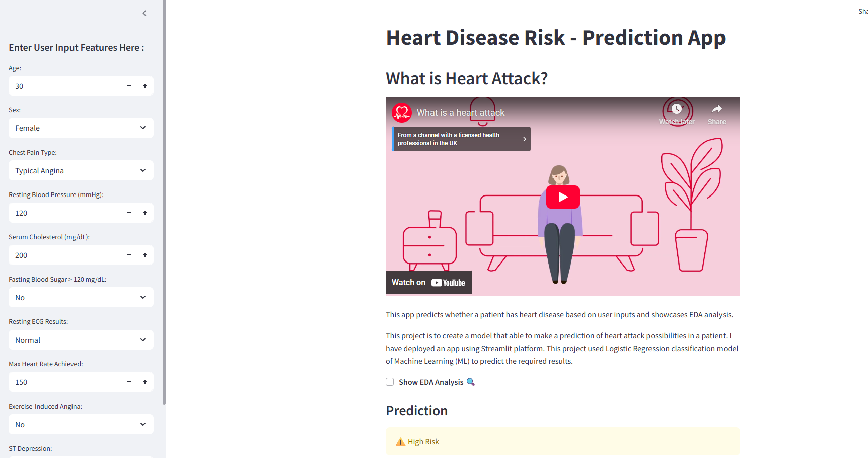Click the Watch on YouTube button

(428, 283)
